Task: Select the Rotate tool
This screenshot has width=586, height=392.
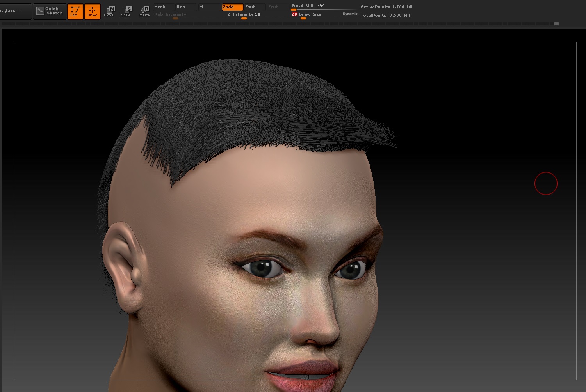Action: pyautogui.click(x=144, y=11)
